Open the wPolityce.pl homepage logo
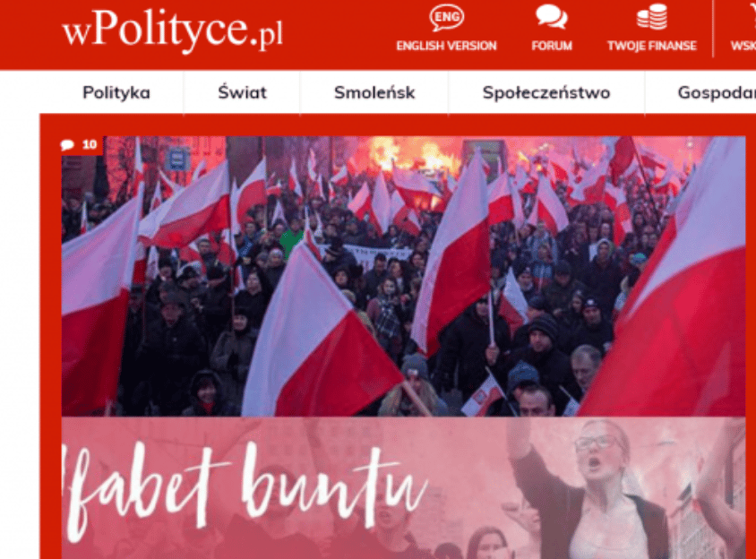Screen dimensions: 756x559 point(172,30)
